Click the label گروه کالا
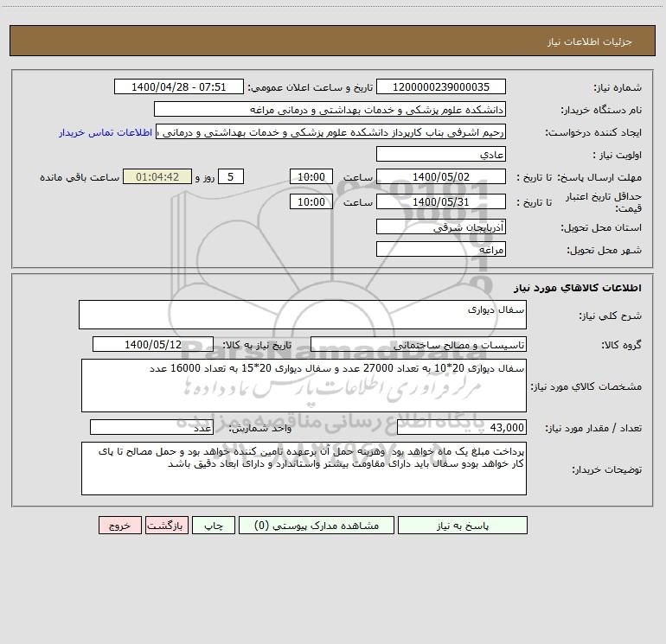The width and height of the screenshot is (666, 644). (x=621, y=345)
